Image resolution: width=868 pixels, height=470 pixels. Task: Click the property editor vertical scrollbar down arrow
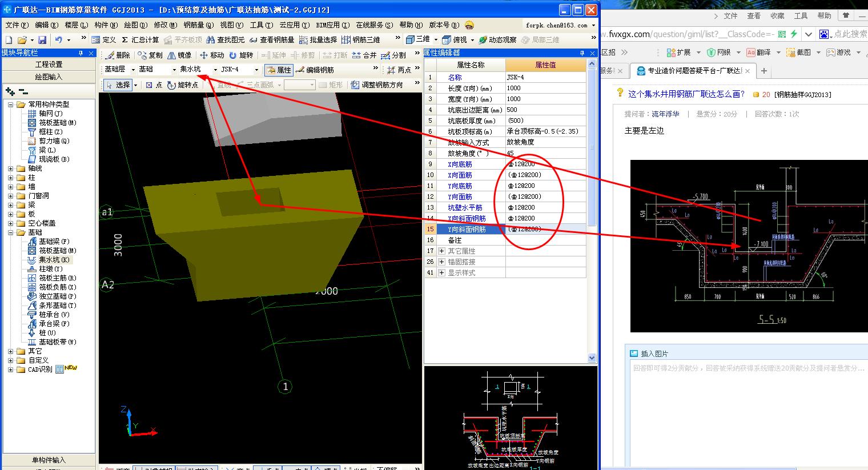click(592, 357)
